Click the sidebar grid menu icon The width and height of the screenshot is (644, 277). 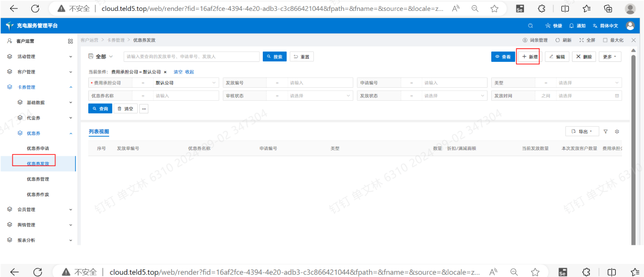pos(70,41)
